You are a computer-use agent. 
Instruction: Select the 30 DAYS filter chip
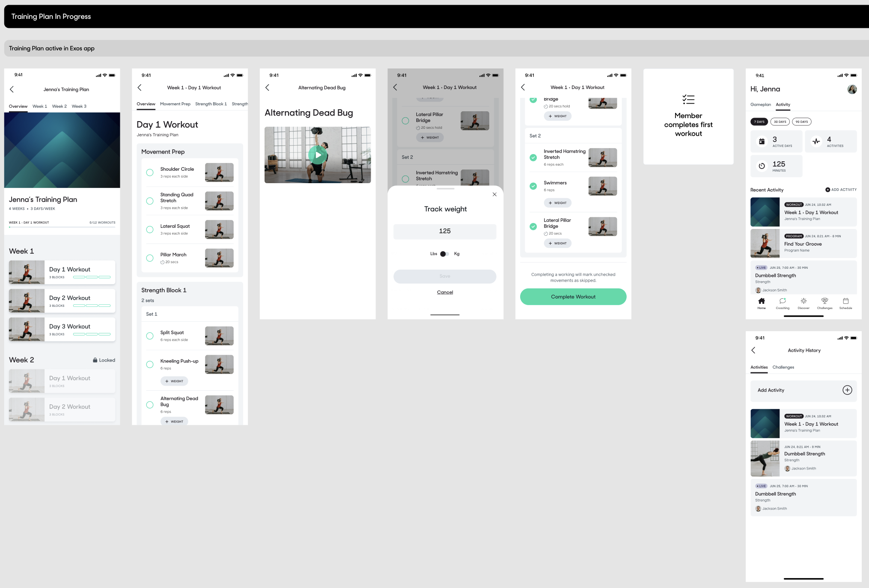780,122
